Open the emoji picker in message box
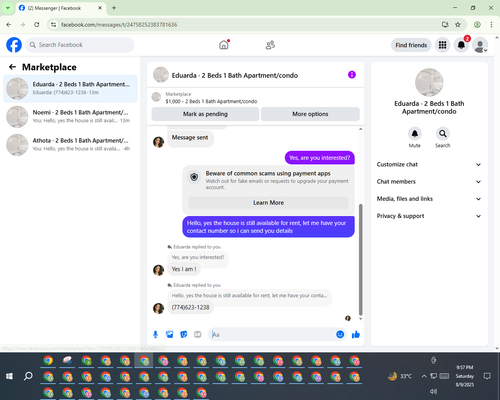 [x=340, y=334]
